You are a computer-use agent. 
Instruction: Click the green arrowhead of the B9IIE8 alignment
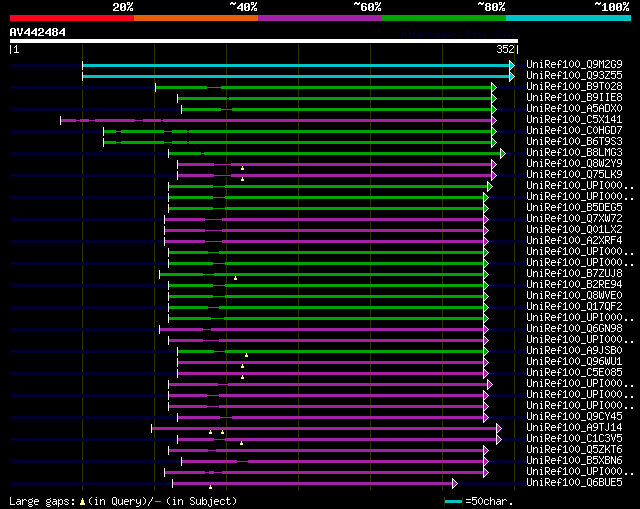tap(494, 98)
